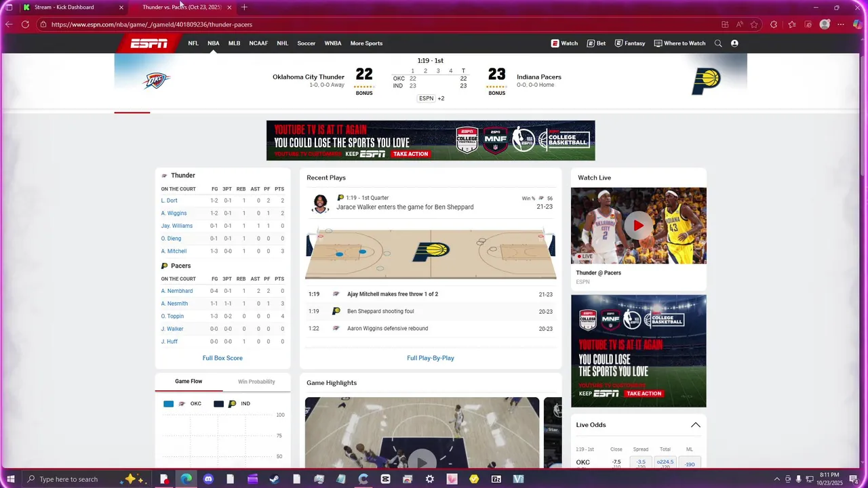868x488 pixels.
Task: Open L. Dort player link
Action: point(169,201)
